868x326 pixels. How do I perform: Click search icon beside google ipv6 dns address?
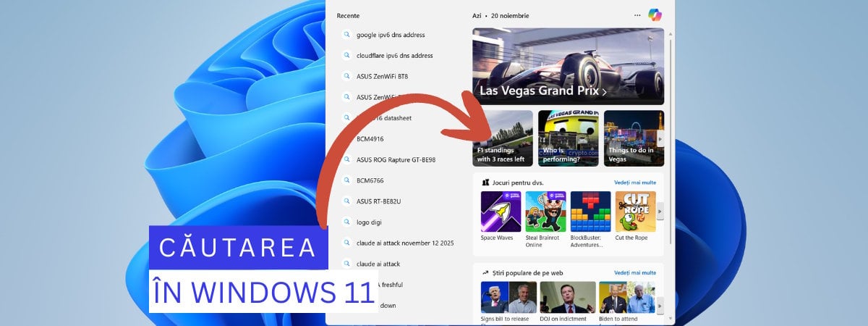(347, 35)
